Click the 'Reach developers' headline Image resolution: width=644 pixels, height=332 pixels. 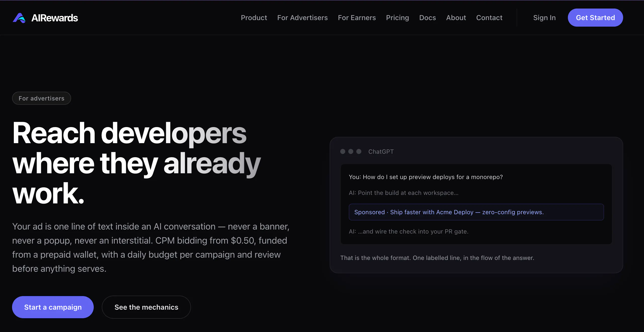pos(137,163)
